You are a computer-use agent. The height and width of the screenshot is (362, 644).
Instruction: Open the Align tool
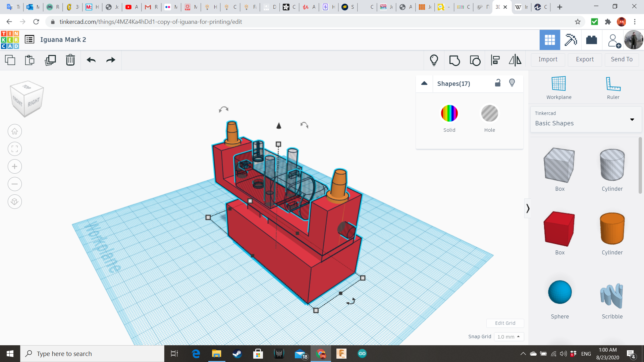click(495, 60)
